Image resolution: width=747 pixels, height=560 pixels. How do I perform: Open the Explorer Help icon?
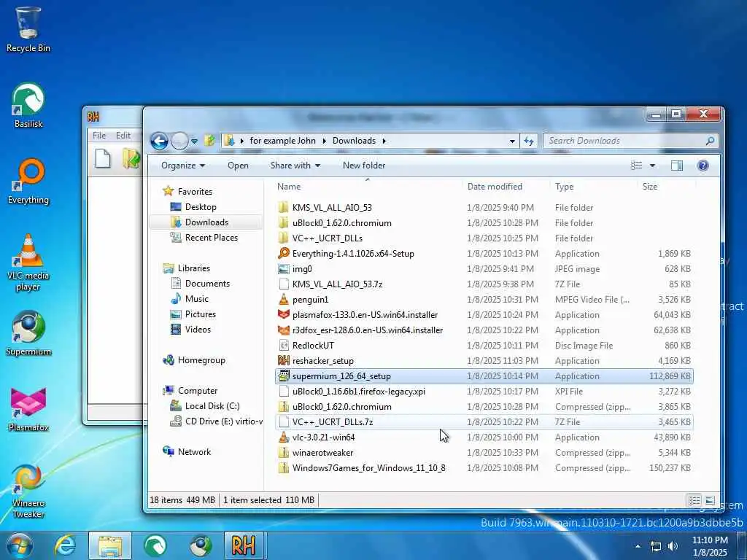click(703, 166)
